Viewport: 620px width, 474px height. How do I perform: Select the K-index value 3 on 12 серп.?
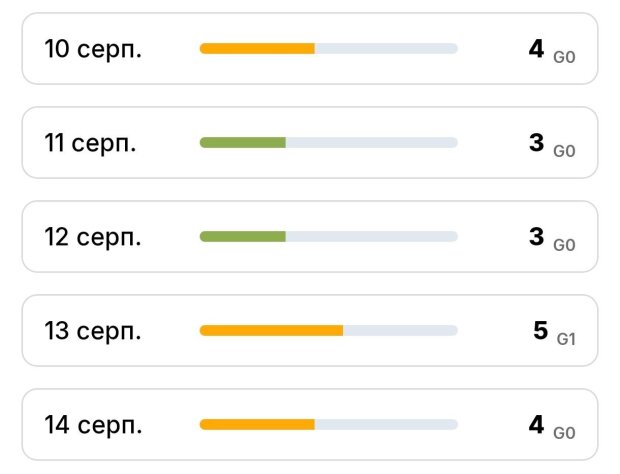click(x=537, y=236)
